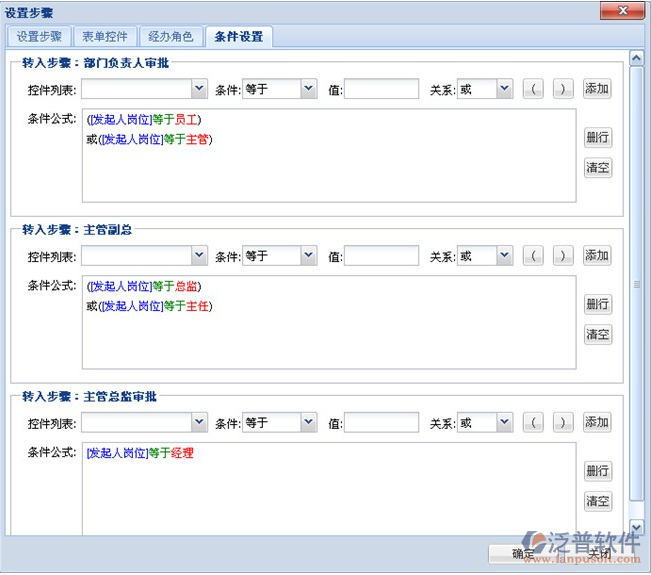Switch to the 设置步骤 tab
Screen dimensions: 651x575
click(40, 37)
